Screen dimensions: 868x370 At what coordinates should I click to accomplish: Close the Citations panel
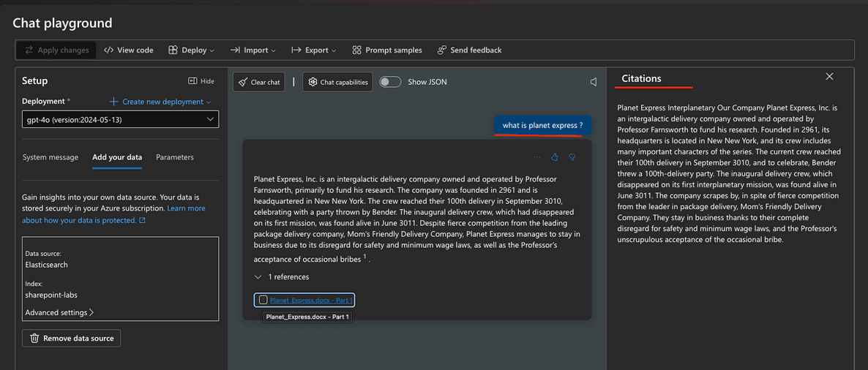(x=829, y=77)
